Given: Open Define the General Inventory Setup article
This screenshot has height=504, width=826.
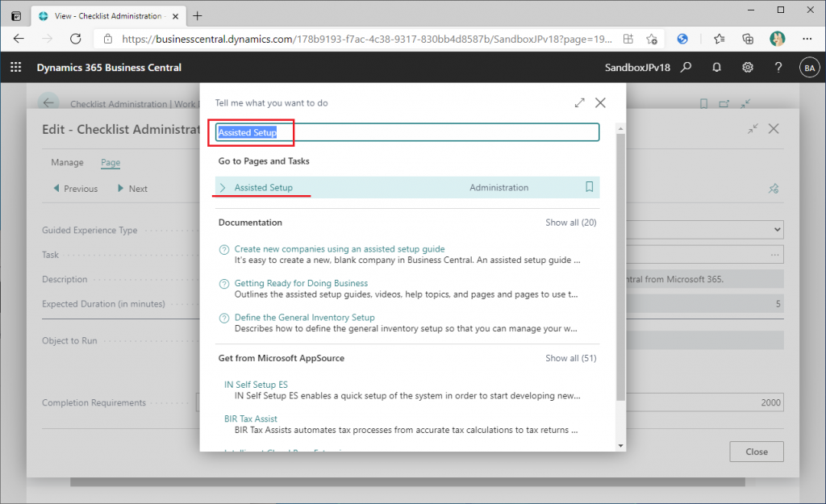Looking at the screenshot, I should (x=304, y=318).
